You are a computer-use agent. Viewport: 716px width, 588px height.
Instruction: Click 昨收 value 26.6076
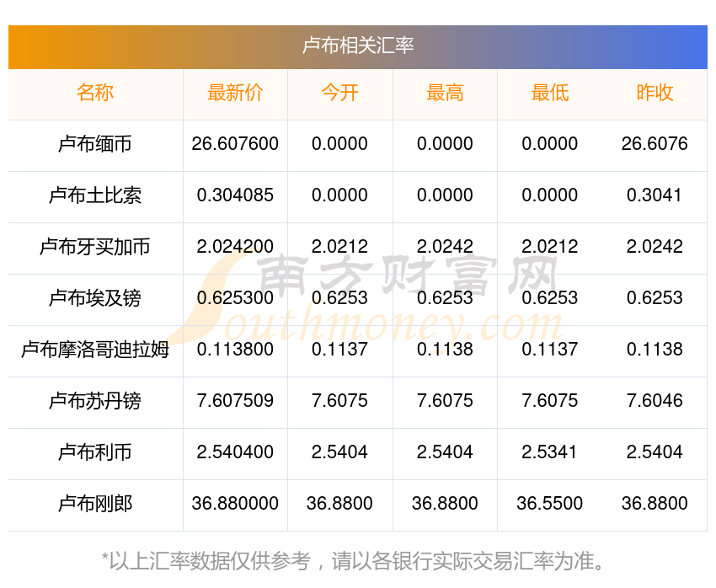[655, 144]
